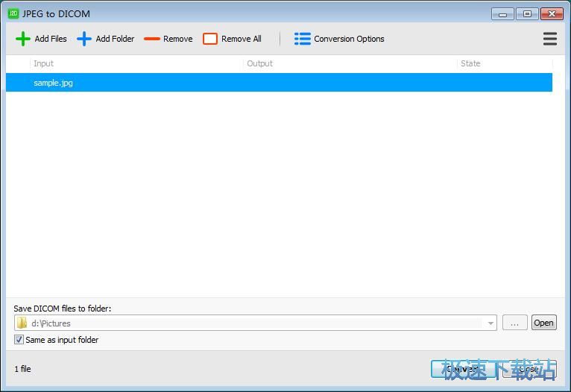Screen dimensions: 571x392
Task: Click the browse ellipsis button
Action: [x=514, y=323]
